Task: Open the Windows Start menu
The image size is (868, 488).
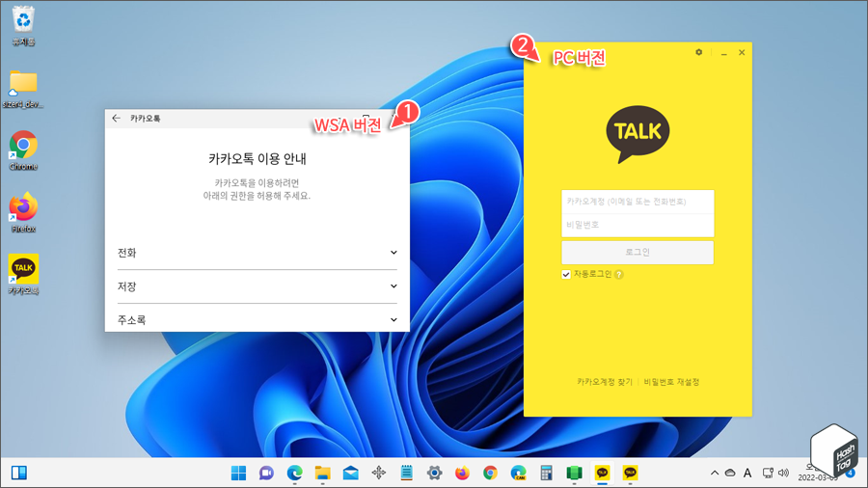Action: click(238, 474)
